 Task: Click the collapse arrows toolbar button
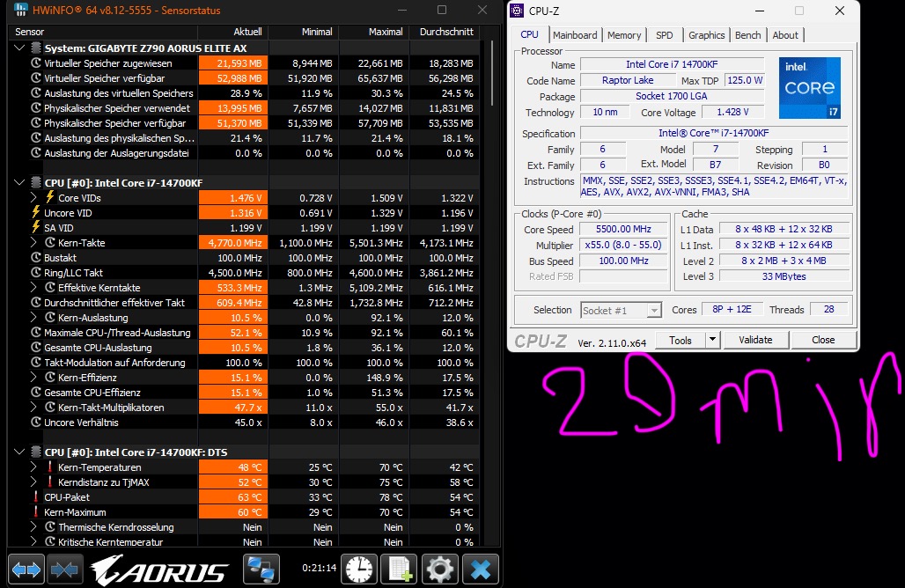coord(64,570)
